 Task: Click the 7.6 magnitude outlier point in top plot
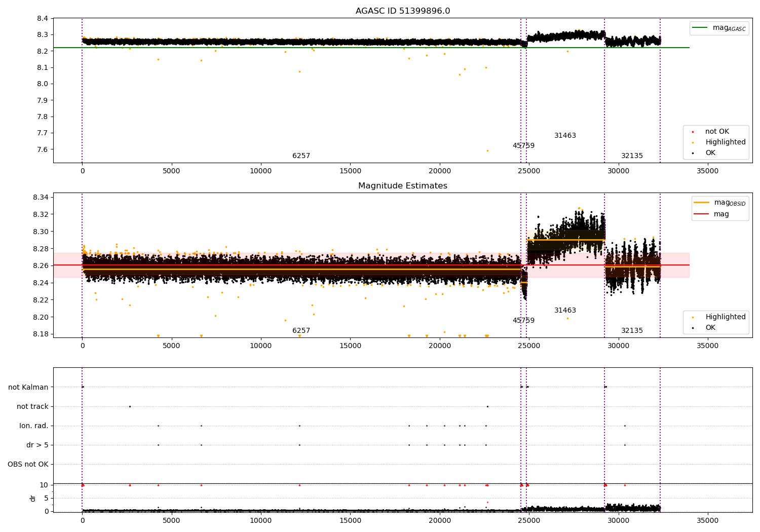[x=487, y=150]
